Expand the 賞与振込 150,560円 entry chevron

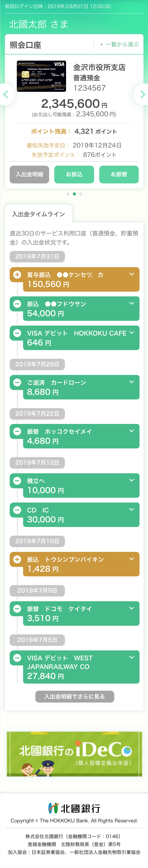131,274
